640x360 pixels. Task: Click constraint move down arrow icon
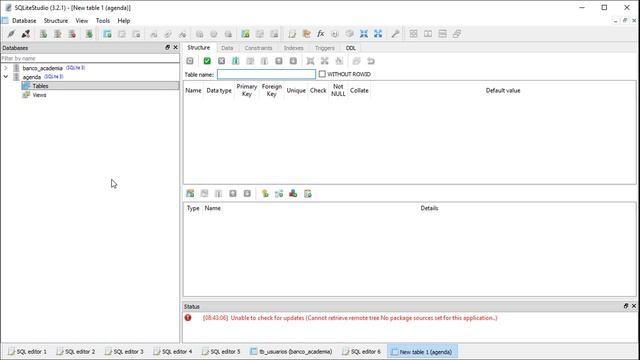click(247, 193)
